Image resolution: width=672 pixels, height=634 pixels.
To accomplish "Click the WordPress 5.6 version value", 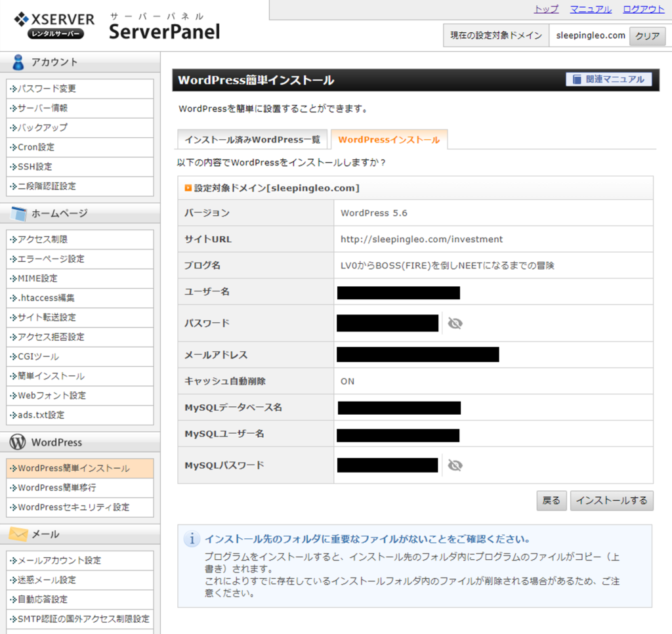I will (x=373, y=213).
